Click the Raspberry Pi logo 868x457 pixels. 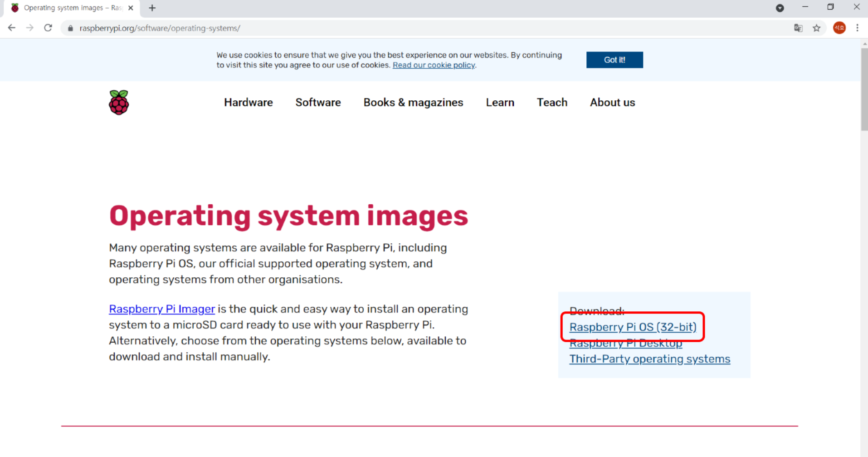coord(119,103)
